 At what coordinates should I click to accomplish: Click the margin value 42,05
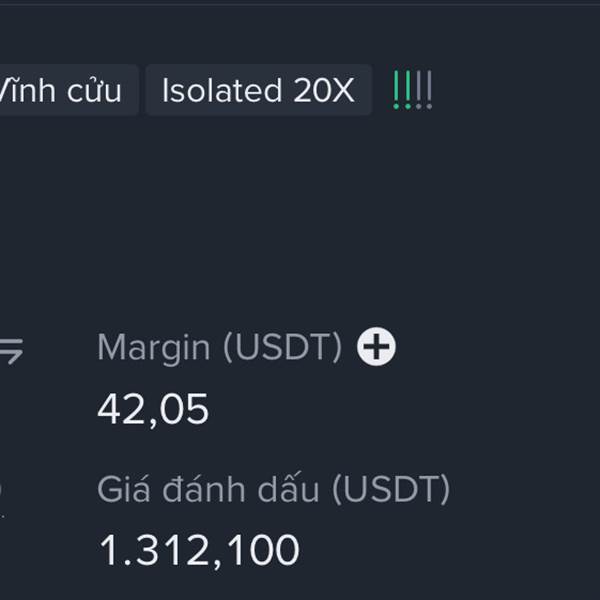point(153,410)
